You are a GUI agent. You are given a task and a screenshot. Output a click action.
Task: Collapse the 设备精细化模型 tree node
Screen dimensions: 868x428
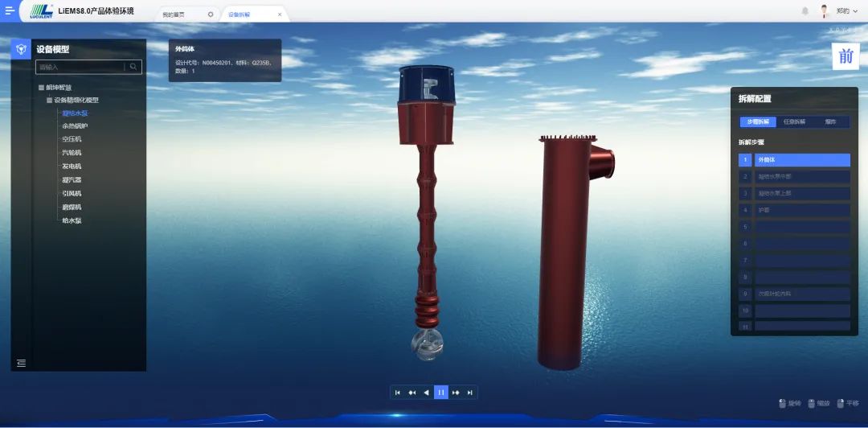tap(49, 100)
